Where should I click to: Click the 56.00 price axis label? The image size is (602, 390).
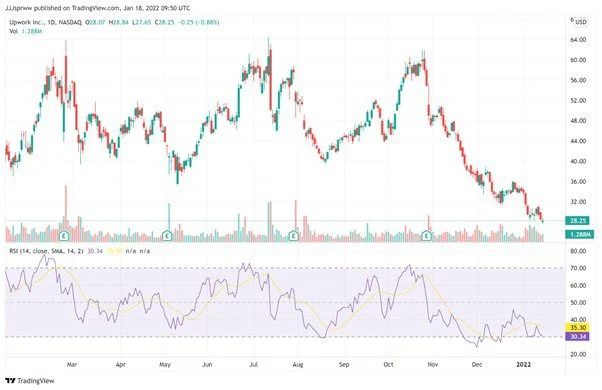click(x=579, y=80)
